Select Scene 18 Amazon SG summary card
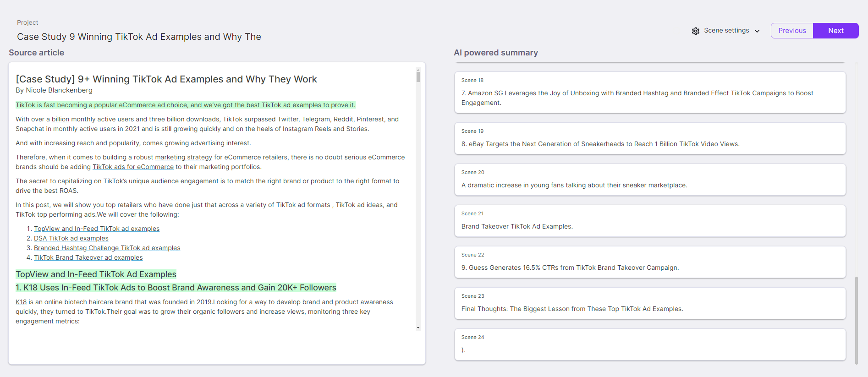 click(x=650, y=93)
